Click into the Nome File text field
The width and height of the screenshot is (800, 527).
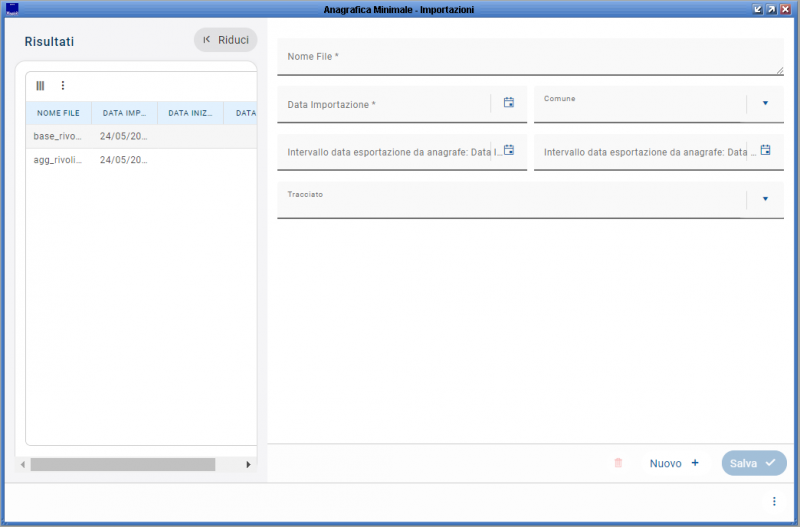pos(530,57)
